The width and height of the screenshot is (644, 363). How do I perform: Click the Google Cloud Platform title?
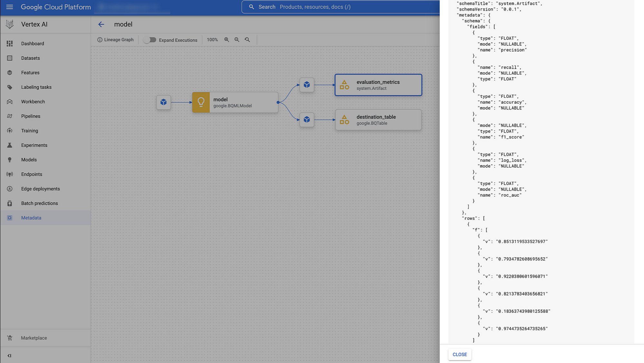click(56, 7)
